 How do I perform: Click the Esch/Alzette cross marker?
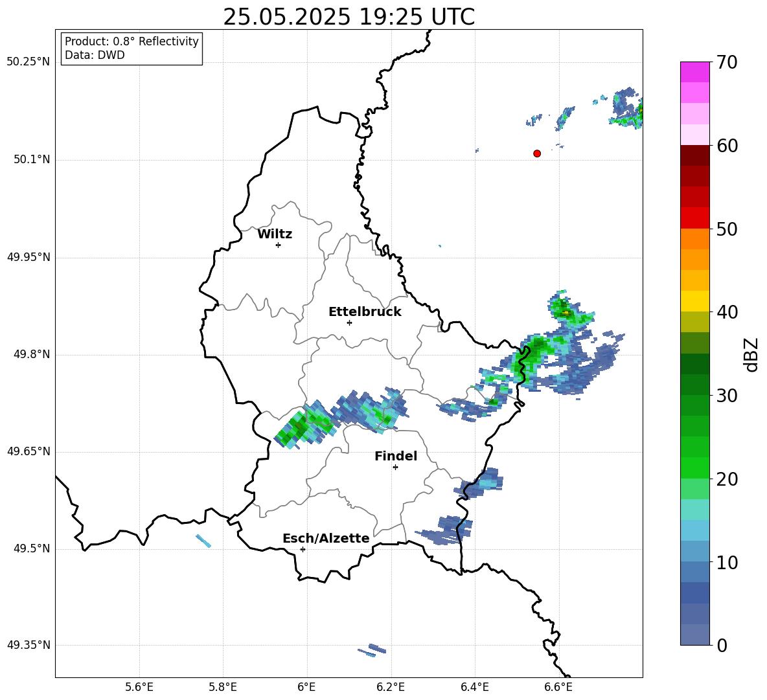point(303,549)
